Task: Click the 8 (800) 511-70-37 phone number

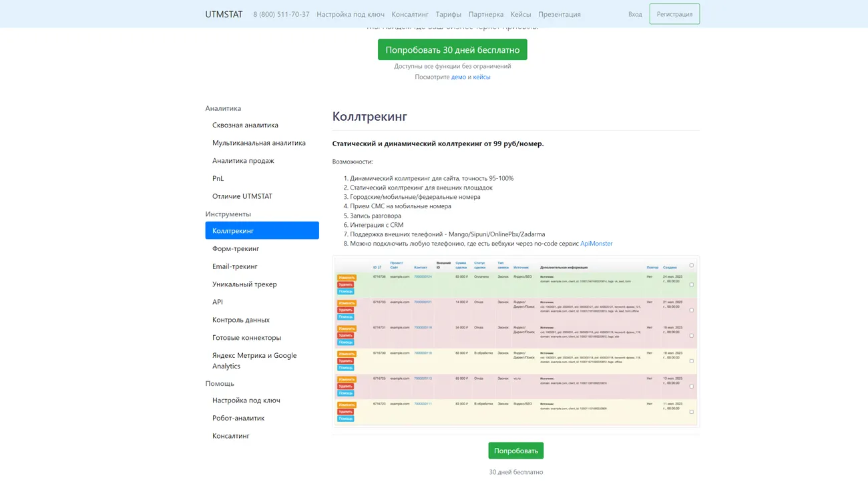Action: 281,14
